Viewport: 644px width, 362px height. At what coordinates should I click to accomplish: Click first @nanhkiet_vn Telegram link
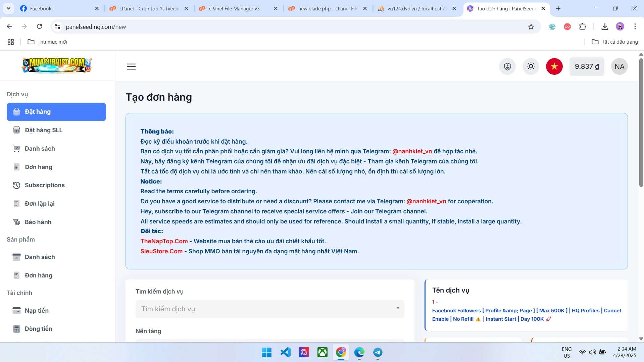(412, 151)
